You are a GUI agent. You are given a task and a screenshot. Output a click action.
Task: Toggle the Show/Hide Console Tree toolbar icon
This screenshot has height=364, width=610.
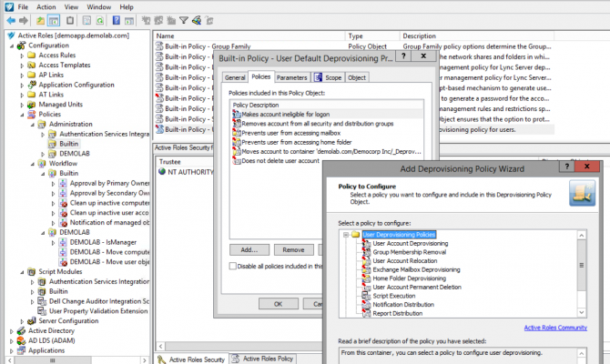point(54,20)
